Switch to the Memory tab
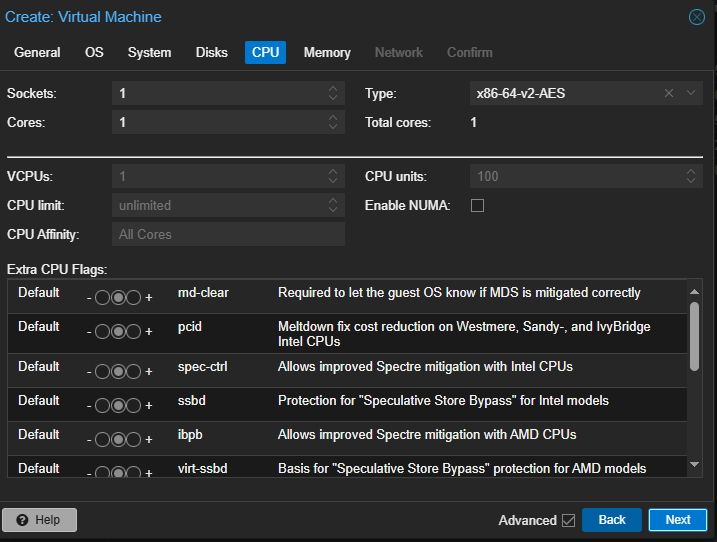 pyautogui.click(x=327, y=52)
